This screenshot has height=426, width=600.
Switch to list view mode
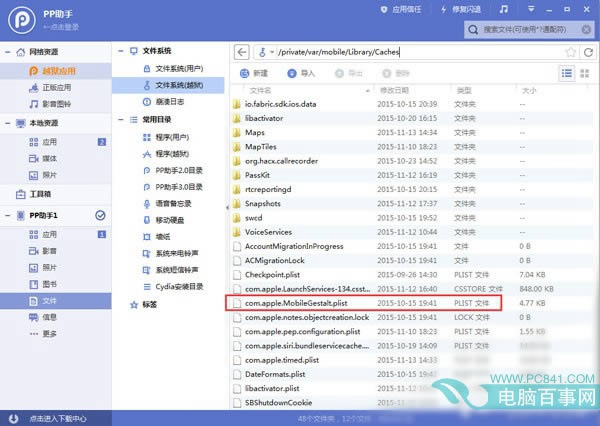[567, 73]
